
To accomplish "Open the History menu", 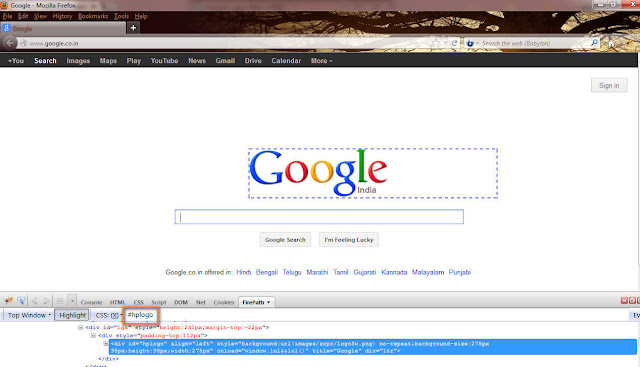I will pyautogui.click(x=62, y=16).
